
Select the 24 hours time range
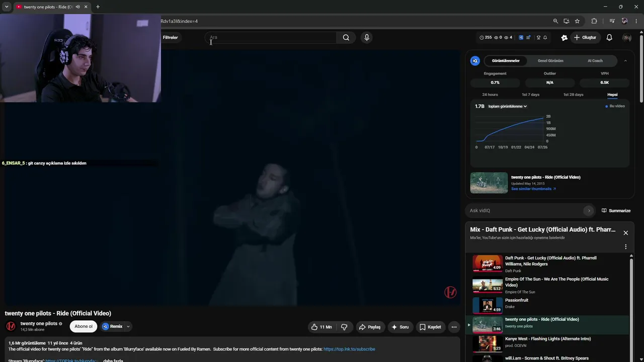click(x=490, y=95)
